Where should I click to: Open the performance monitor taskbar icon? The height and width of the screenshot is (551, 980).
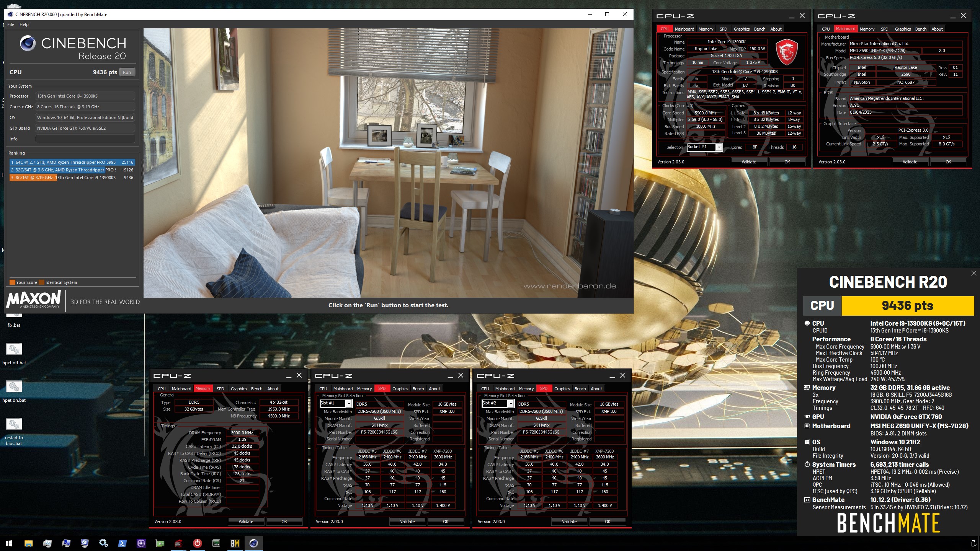(x=47, y=543)
